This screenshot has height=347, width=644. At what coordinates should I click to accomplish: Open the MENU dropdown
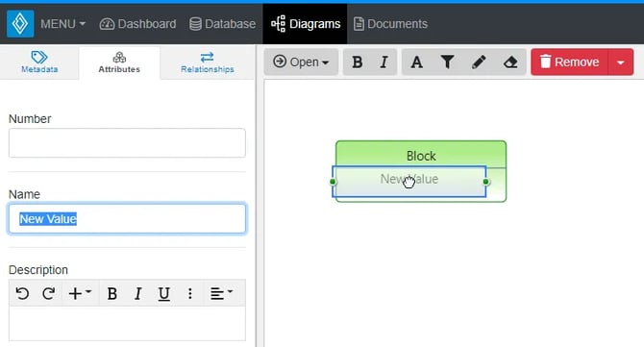(62, 24)
